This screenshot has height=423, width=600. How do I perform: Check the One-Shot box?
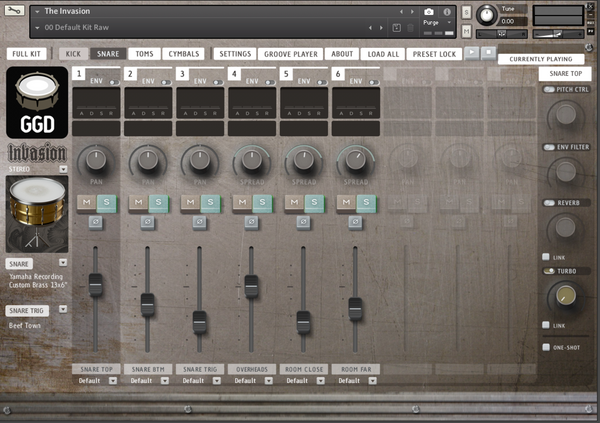[x=546, y=347]
